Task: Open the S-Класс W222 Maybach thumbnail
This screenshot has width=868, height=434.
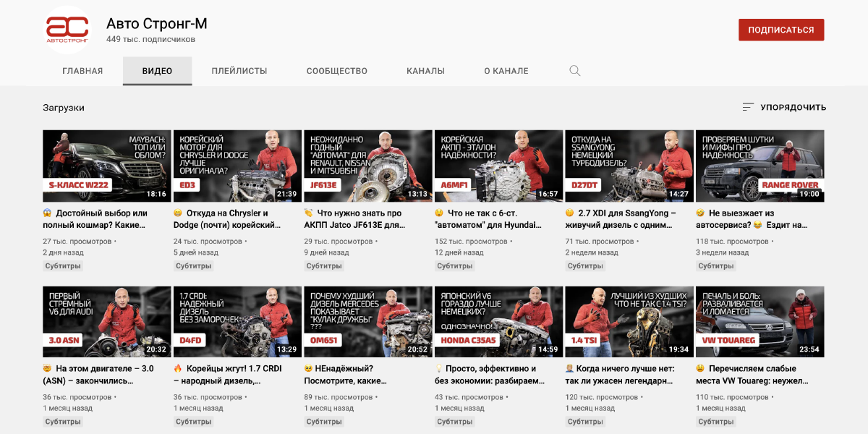Action: 106,166
